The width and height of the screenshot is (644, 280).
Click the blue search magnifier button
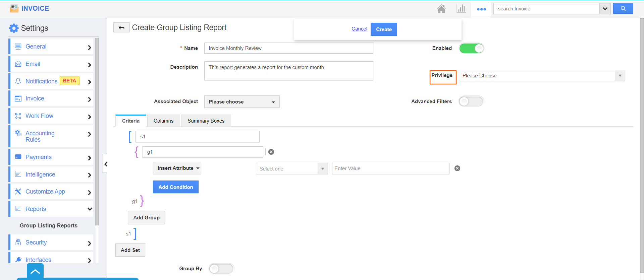(623, 9)
